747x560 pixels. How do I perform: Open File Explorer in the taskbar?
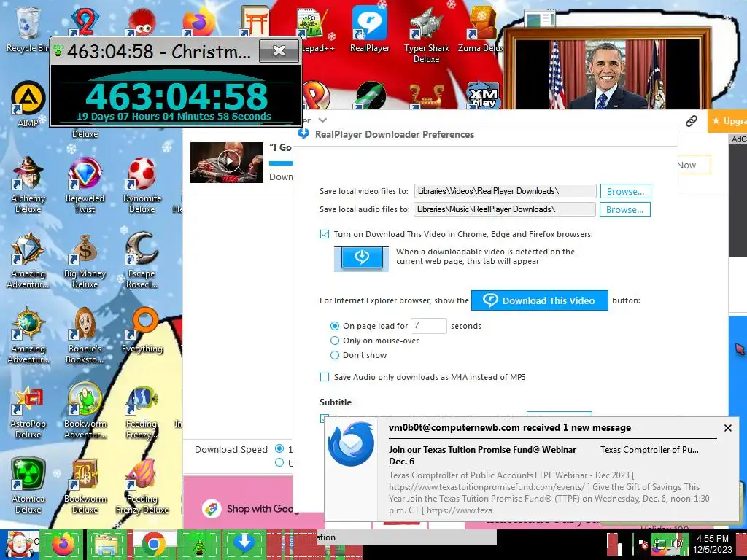coord(108,544)
